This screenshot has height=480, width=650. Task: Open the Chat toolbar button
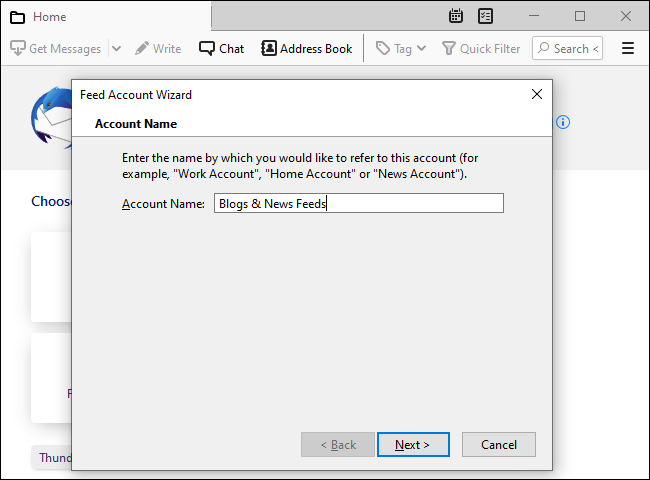pos(221,48)
